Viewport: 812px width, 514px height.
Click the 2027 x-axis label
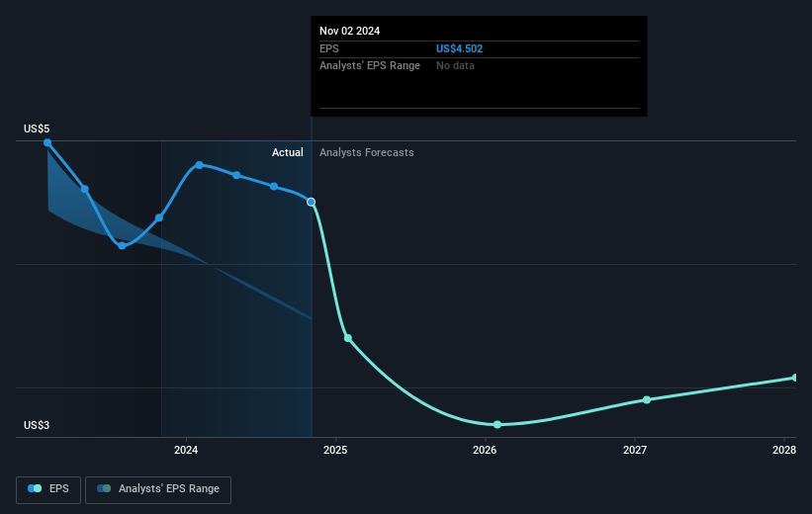click(x=635, y=450)
